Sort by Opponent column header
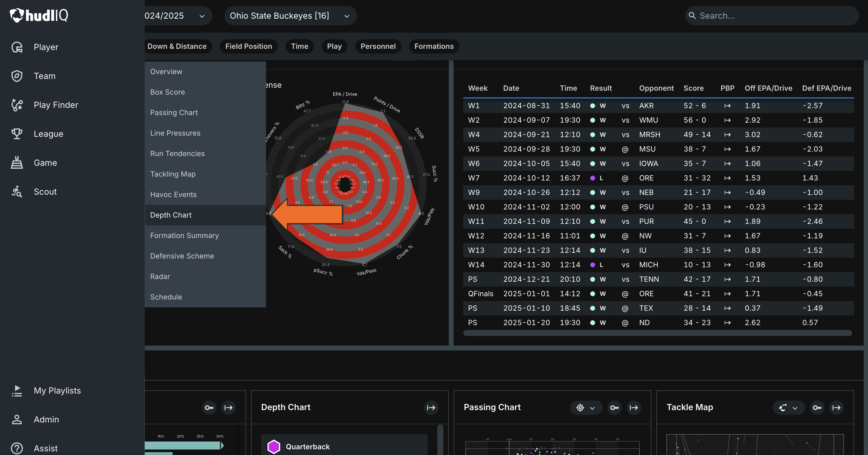Viewport: 868px width, 455px height. (x=656, y=88)
